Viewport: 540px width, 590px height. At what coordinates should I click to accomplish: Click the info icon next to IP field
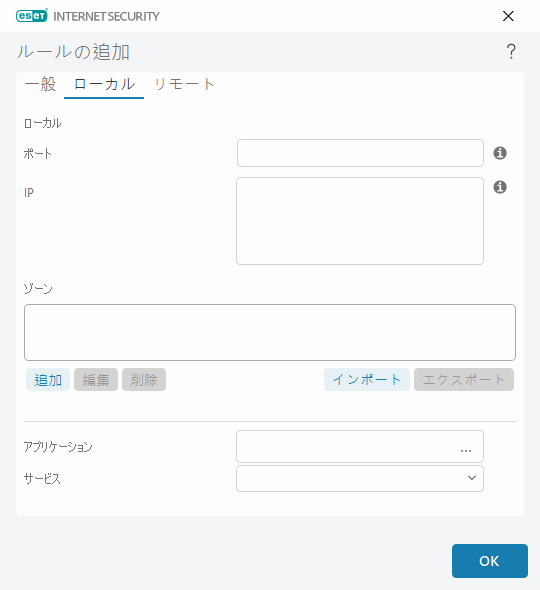(x=500, y=187)
